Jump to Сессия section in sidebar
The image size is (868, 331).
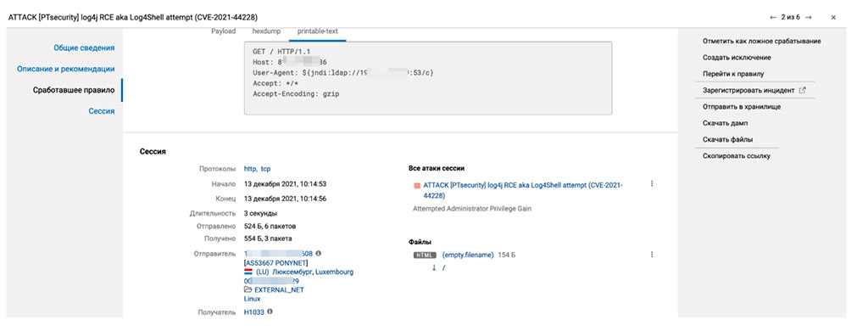point(102,111)
